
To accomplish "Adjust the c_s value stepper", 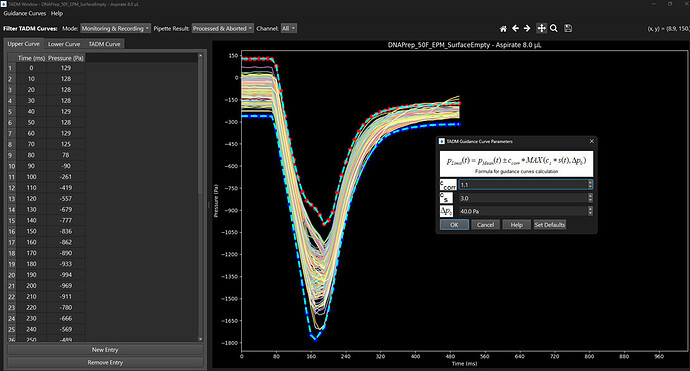I will point(590,198).
